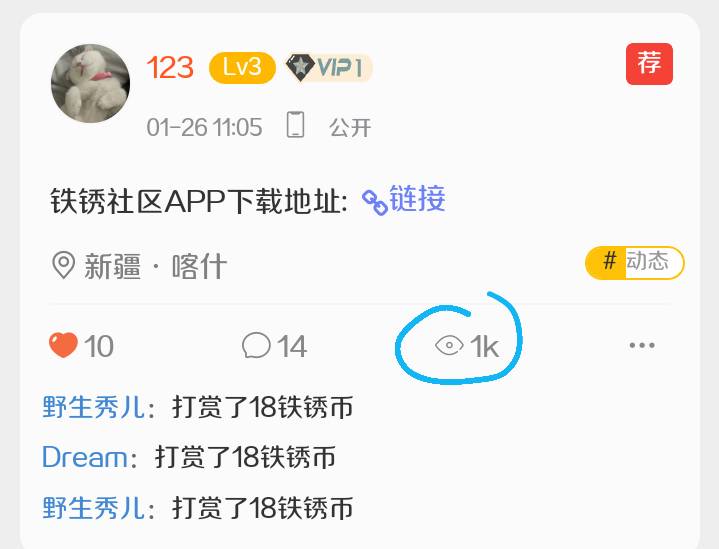The width and height of the screenshot is (719, 549).
Task: Open the three-dot more options menu
Action: coord(642,345)
